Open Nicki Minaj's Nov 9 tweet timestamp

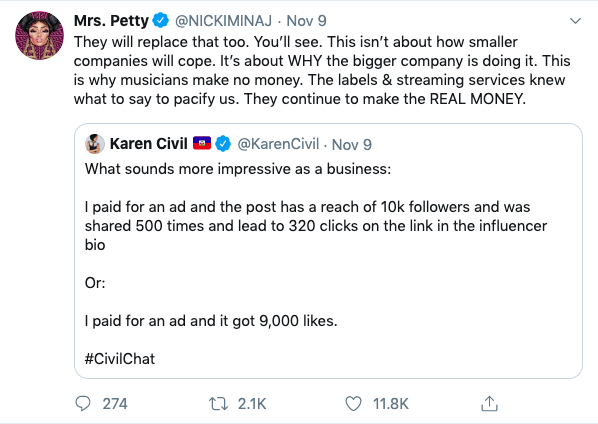(x=306, y=21)
